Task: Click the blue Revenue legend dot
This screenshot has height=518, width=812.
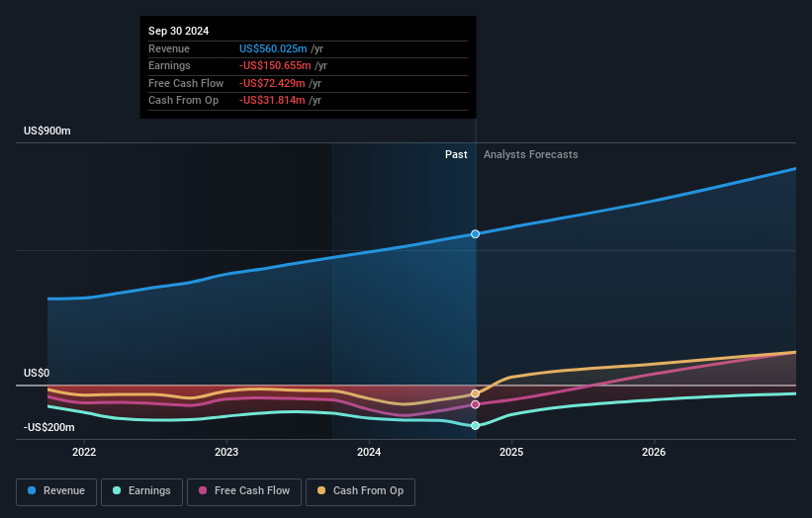Action: (x=32, y=490)
